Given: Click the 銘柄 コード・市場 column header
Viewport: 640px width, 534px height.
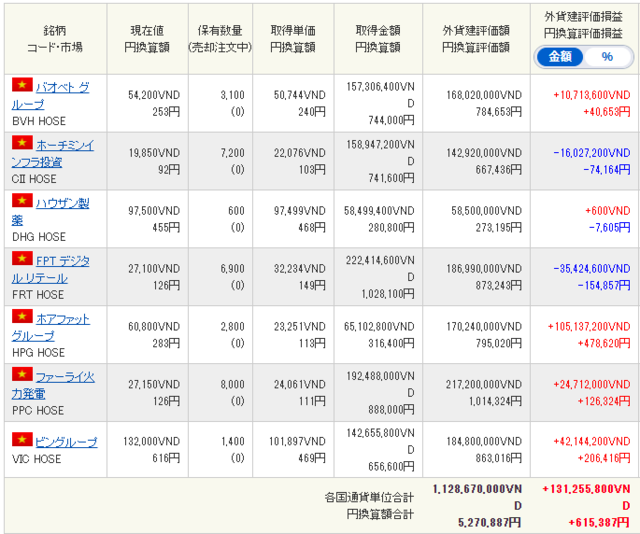Looking at the screenshot, I should point(55,39).
